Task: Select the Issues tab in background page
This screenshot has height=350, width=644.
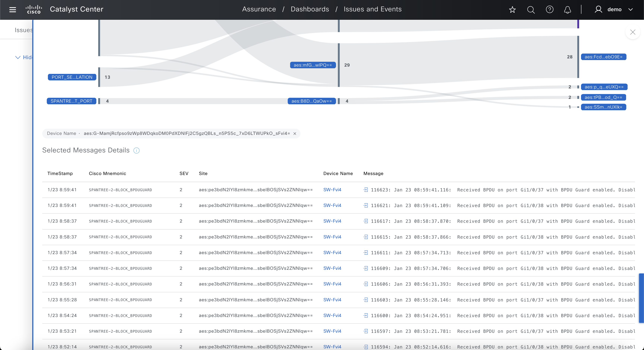Action: coord(23,30)
